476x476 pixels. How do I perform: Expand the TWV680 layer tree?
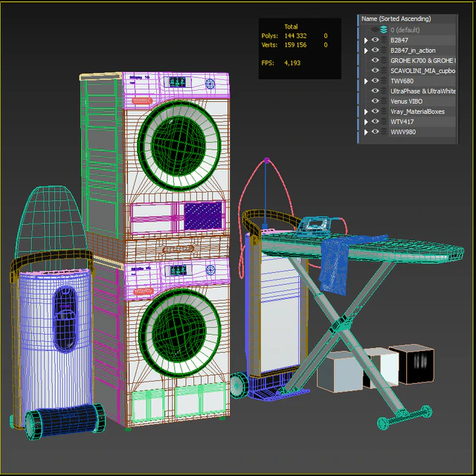[x=366, y=81]
